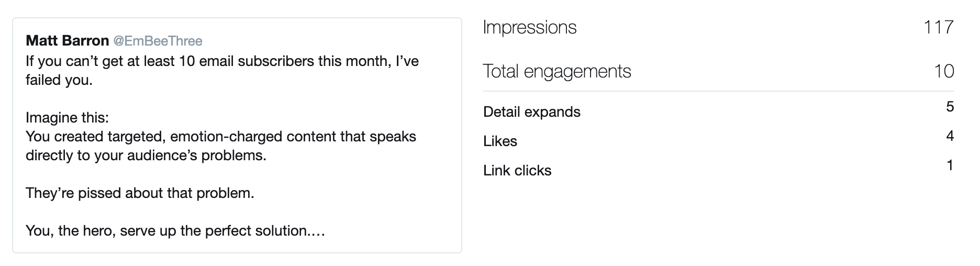The width and height of the screenshot is (980, 266).
Task: Click the divider line under Total engagements
Action: click(x=719, y=92)
